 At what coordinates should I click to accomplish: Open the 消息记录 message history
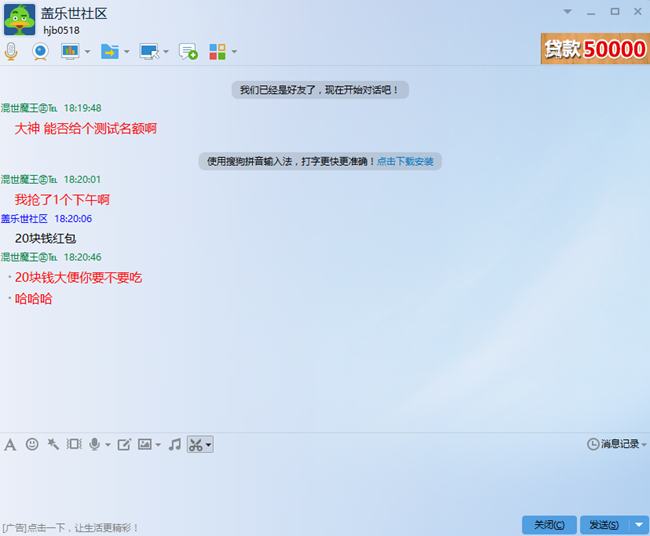pos(613,444)
